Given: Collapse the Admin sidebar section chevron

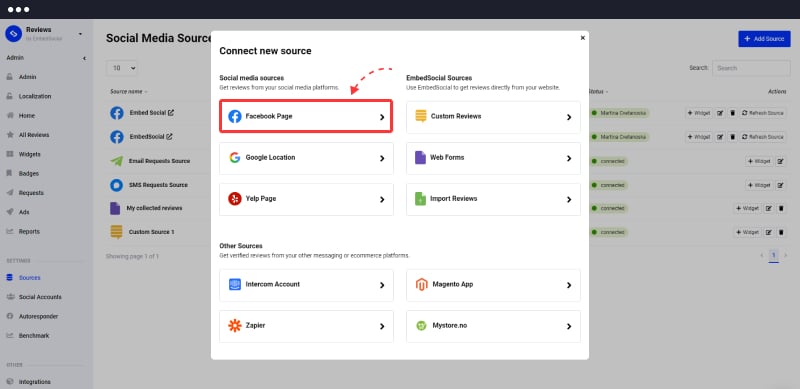Looking at the screenshot, I should (x=84, y=58).
